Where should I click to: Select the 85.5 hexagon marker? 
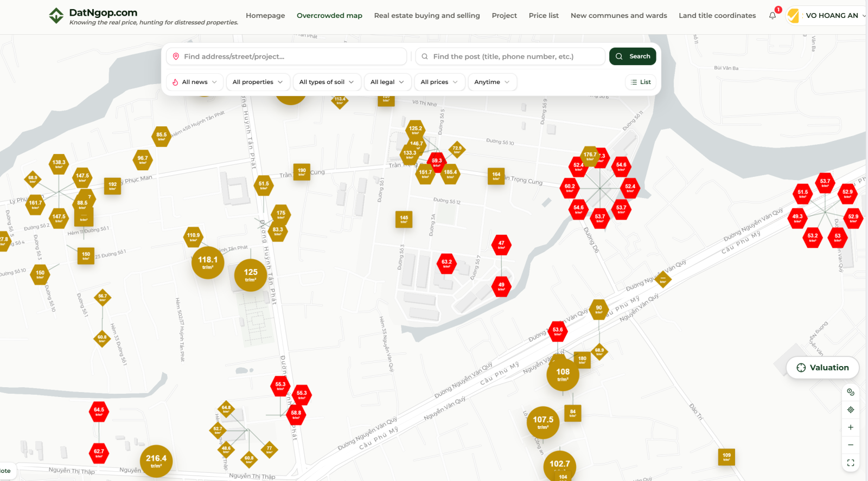click(162, 136)
